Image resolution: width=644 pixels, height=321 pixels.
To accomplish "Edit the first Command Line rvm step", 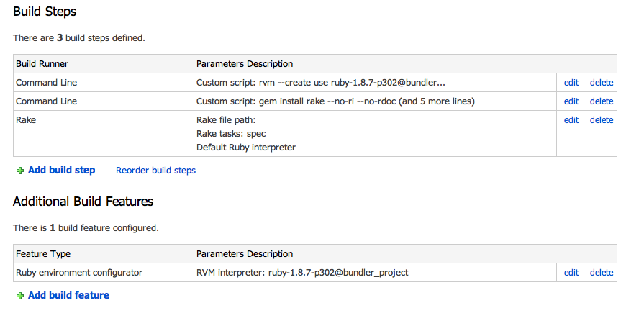I will (571, 83).
